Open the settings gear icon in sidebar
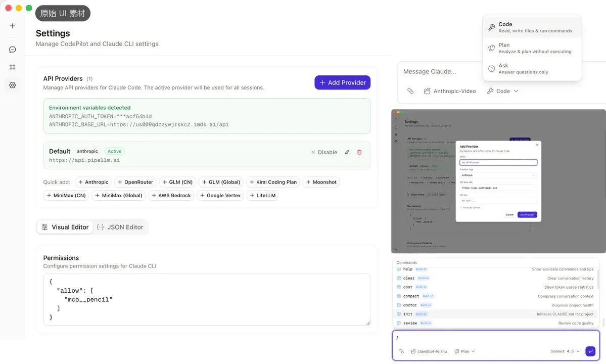The height and width of the screenshot is (364, 606). coord(13,85)
